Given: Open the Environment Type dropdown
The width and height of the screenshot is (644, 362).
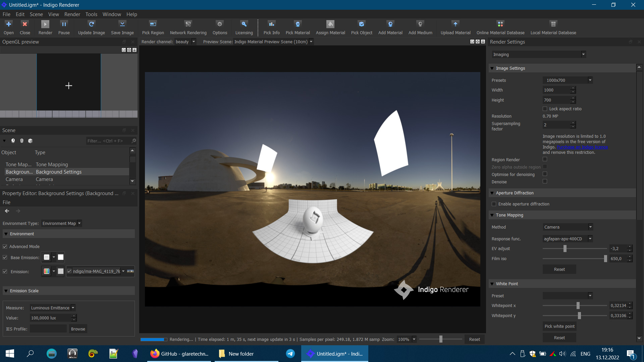Looking at the screenshot, I should pos(62,224).
